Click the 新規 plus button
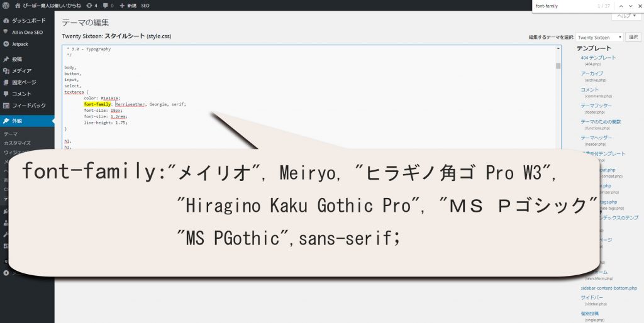 click(x=128, y=6)
